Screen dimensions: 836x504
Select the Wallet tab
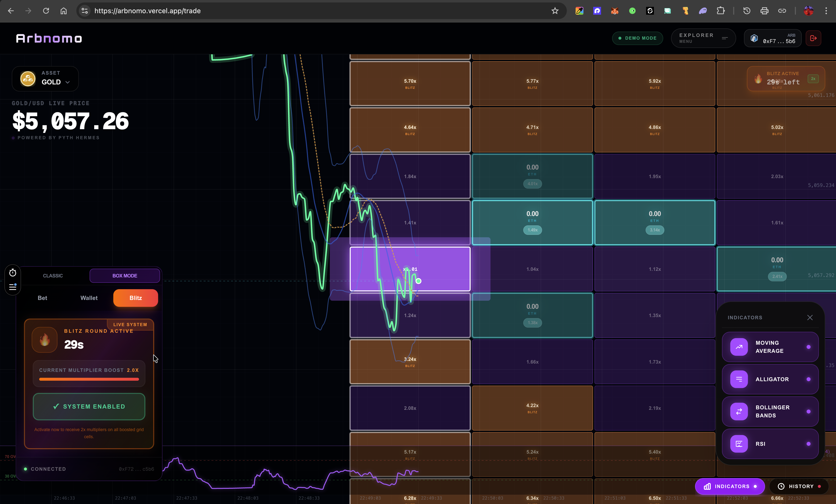point(89,298)
